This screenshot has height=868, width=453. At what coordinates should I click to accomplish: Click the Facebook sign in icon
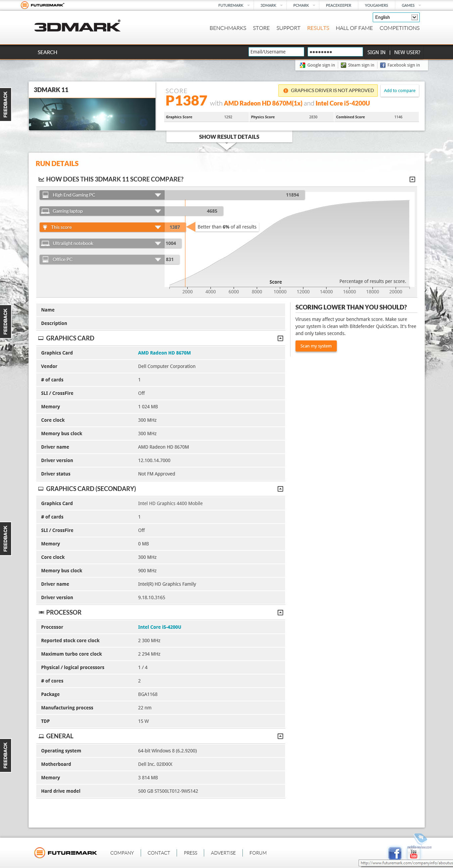[x=382, y=65]
